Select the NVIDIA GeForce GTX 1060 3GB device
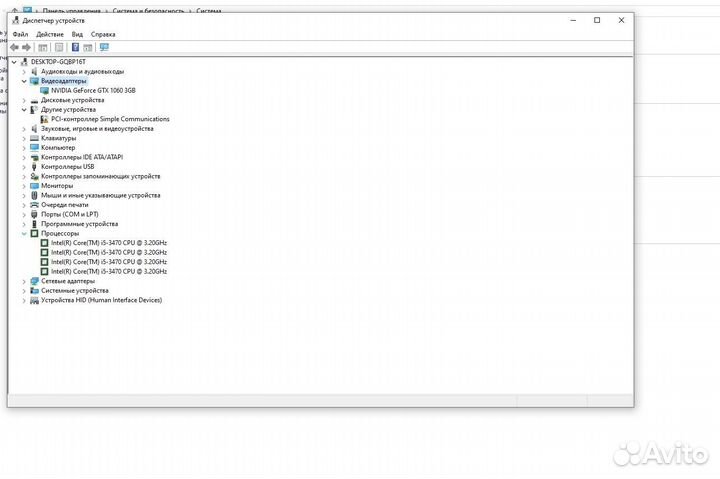Screen dimensions: 720x479 click(x=99, y=90)
